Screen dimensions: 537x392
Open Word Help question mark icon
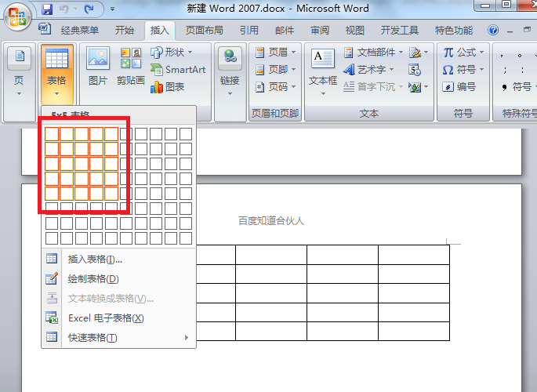(493, 30)
